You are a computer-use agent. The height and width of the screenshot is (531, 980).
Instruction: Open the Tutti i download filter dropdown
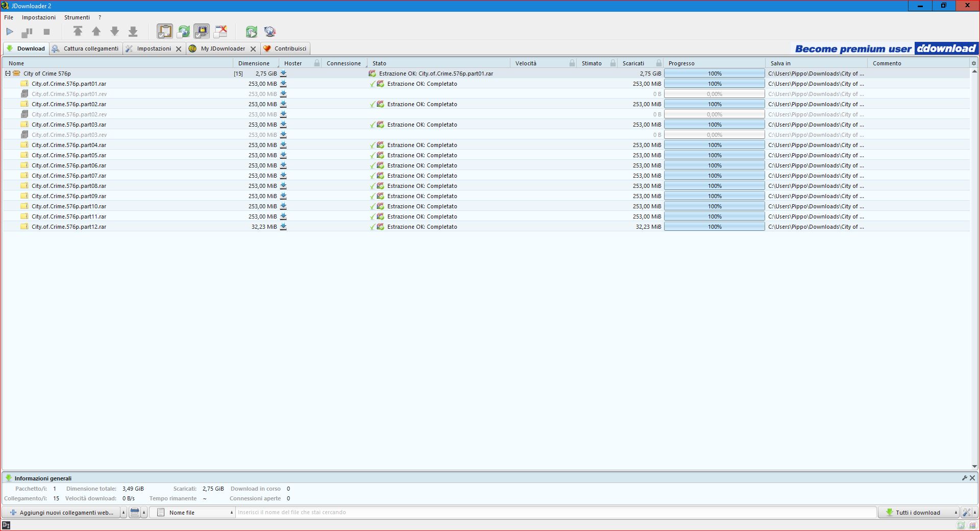coord(919,513)
